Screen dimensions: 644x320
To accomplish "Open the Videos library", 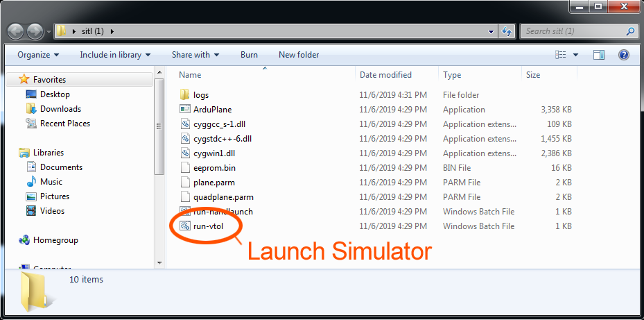I will point(52,211).
